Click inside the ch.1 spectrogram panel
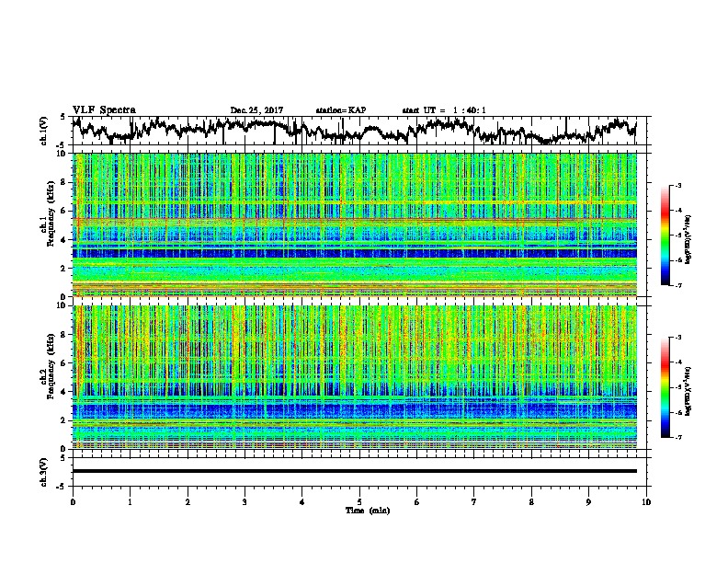Screen dimensions: 728x563 (355, 224)
